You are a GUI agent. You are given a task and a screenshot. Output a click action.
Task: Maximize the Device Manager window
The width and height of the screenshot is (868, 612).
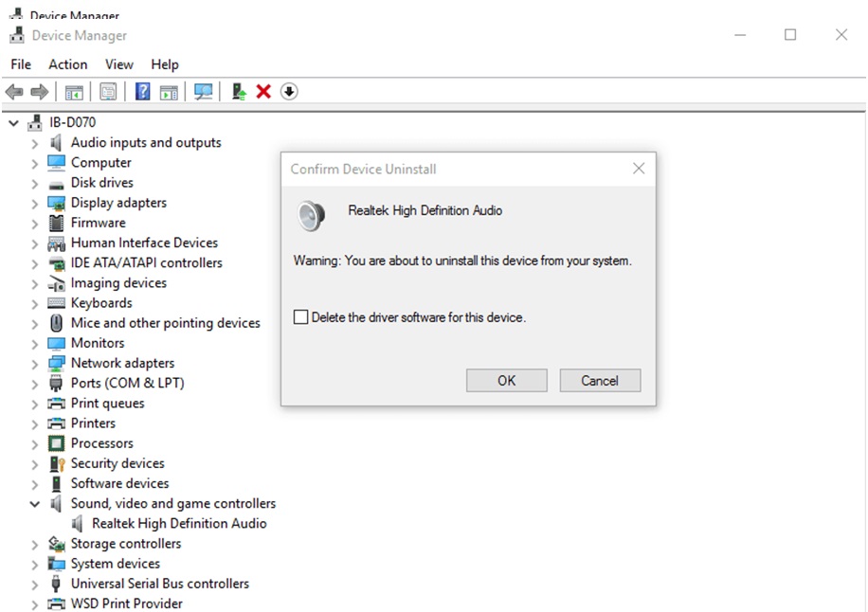point(790,35)
